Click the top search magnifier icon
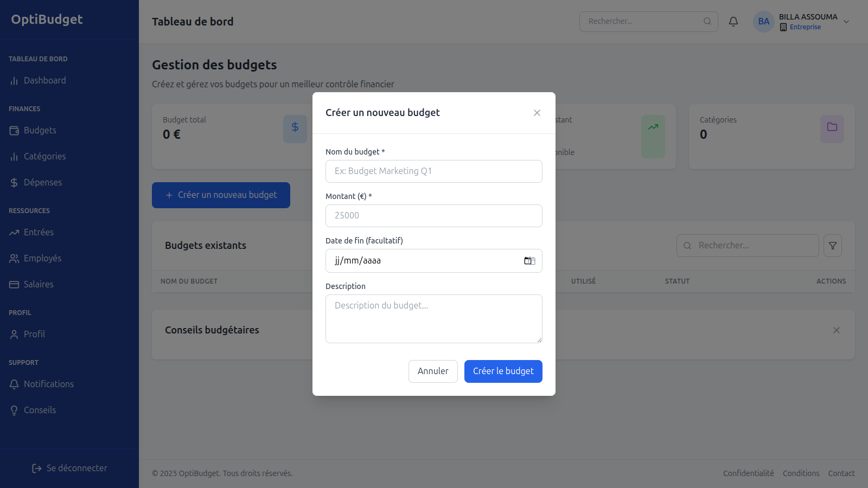This screenshot has width=868, height=488. tap(707, 22)
